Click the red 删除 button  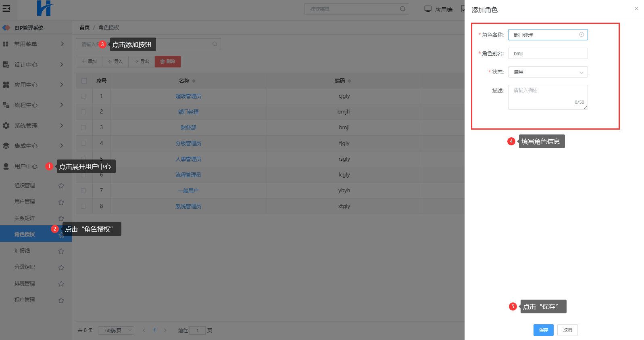pyautogui.click(x=168, y=61)
